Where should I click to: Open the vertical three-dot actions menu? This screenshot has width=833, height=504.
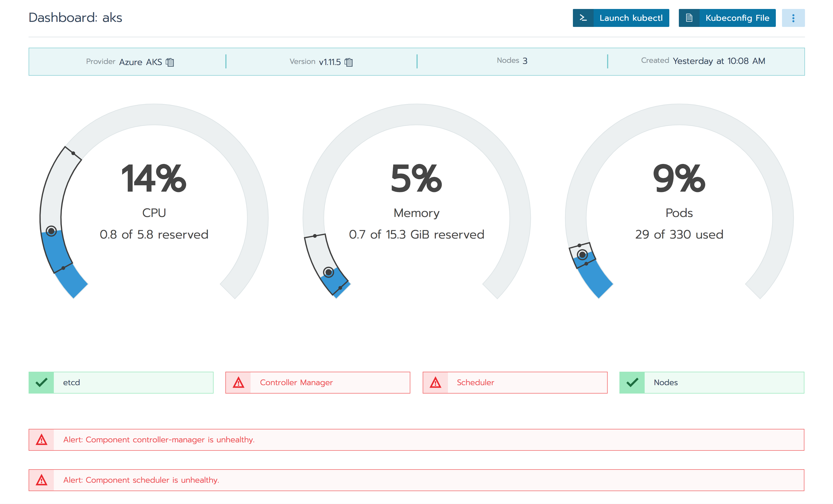(793, 18)
